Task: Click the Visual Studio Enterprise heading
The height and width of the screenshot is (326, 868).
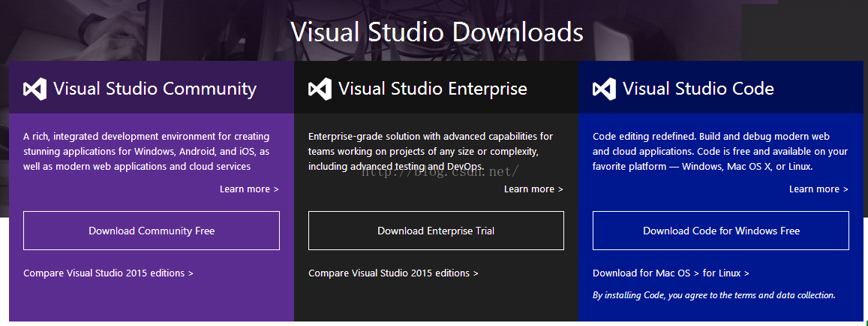Action: coord(433,89)
